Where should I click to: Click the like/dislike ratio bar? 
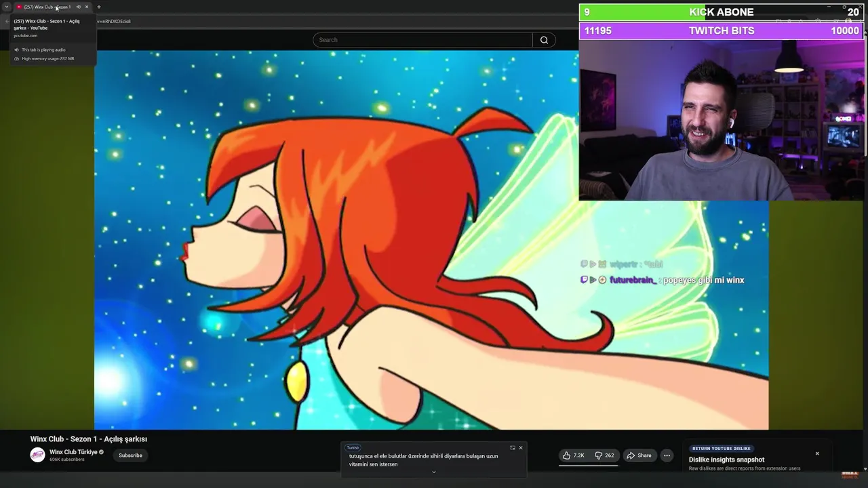click(589, 465)
